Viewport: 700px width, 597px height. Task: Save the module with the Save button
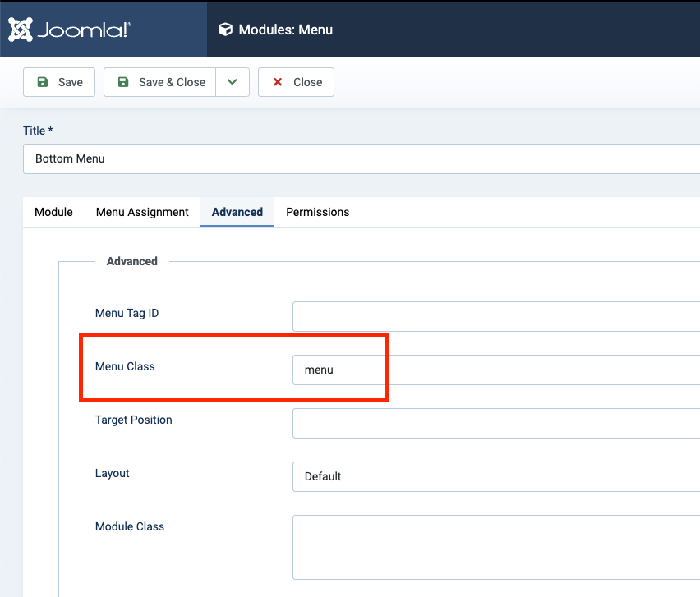(x=59, y=82)
